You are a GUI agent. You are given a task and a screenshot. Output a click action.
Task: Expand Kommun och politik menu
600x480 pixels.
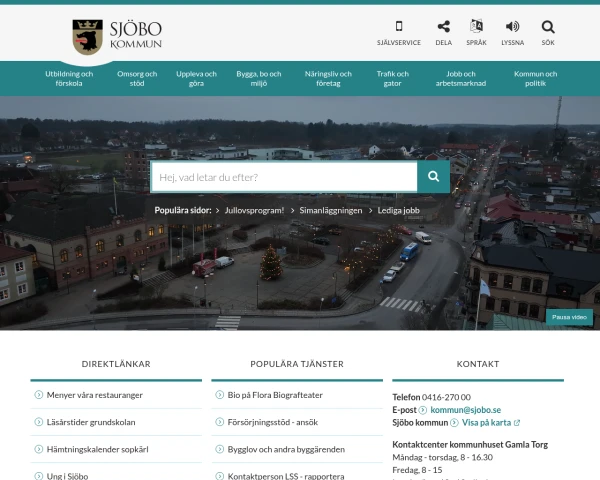535,79
